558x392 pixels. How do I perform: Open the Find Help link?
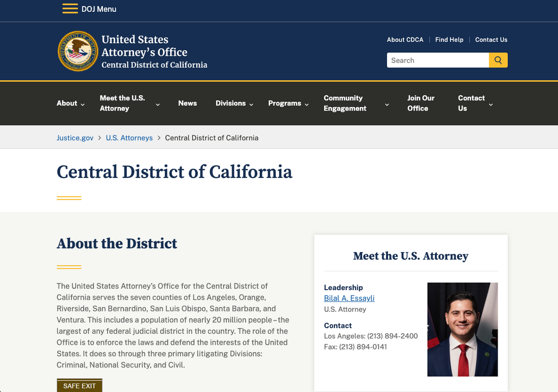tap(449, 40)
